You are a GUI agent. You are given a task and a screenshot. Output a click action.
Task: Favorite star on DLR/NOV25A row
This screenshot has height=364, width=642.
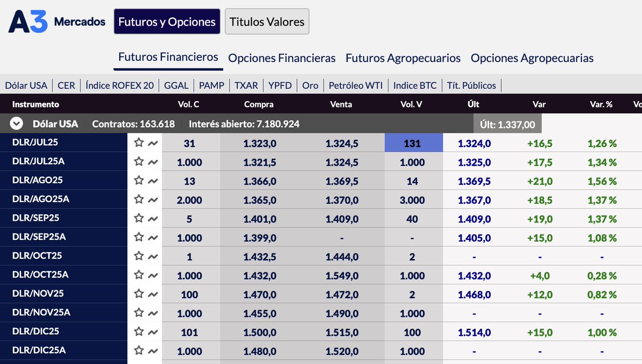(139, 312)
